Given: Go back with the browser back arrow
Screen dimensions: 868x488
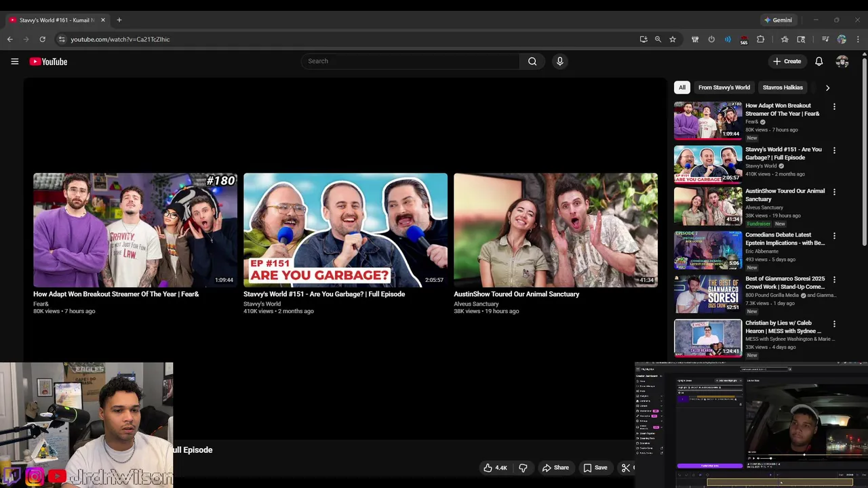Looking at the screenshot, I should tap(10, 39).
